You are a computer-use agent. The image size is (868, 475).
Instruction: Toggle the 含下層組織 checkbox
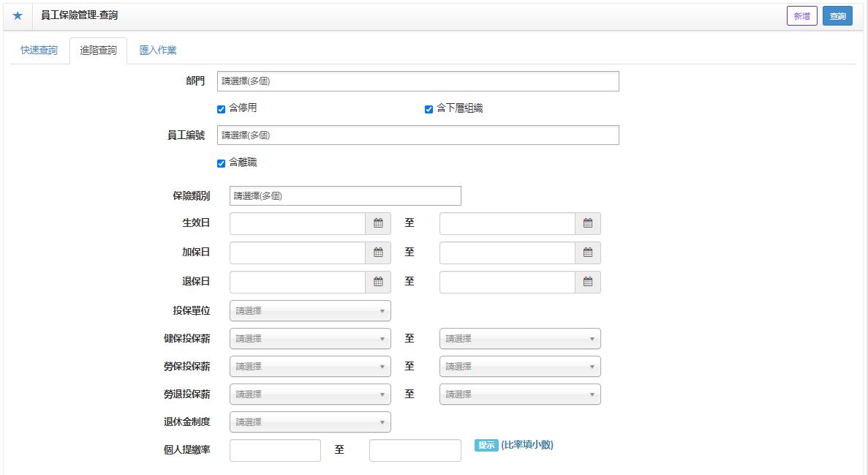coord(429,109)
